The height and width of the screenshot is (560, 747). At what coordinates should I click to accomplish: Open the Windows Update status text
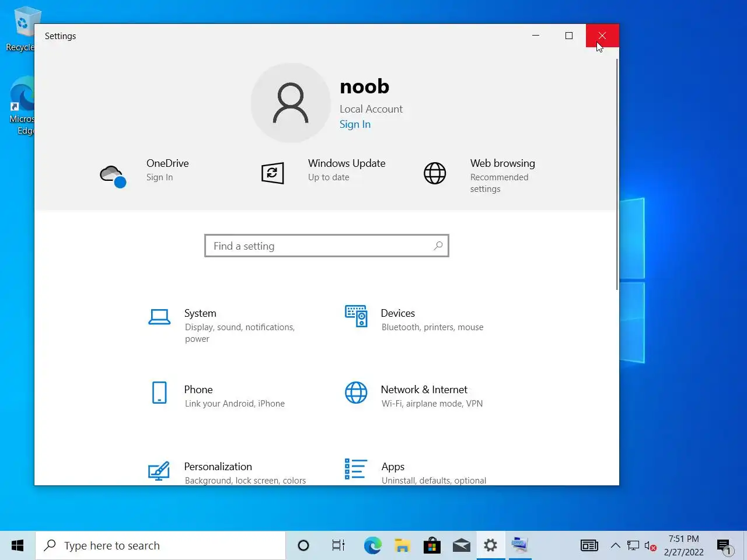[x=329, y=177]
